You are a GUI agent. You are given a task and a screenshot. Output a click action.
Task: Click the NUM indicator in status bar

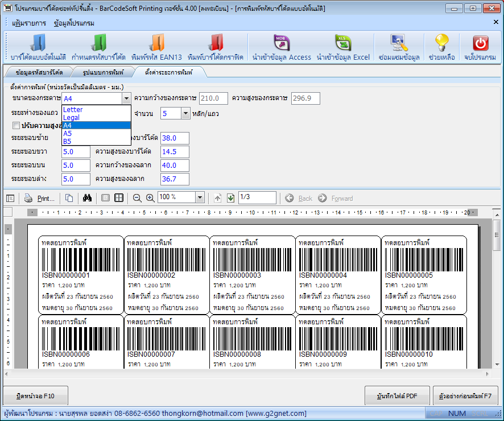457,413
